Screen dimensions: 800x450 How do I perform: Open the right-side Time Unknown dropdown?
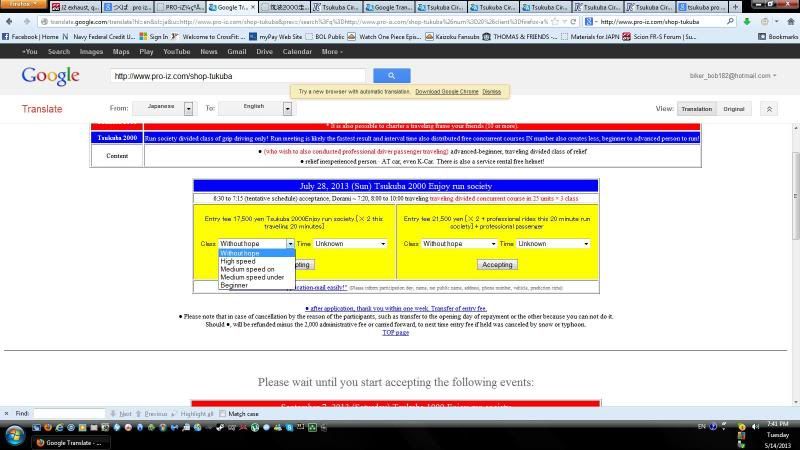tap(553, 243)
